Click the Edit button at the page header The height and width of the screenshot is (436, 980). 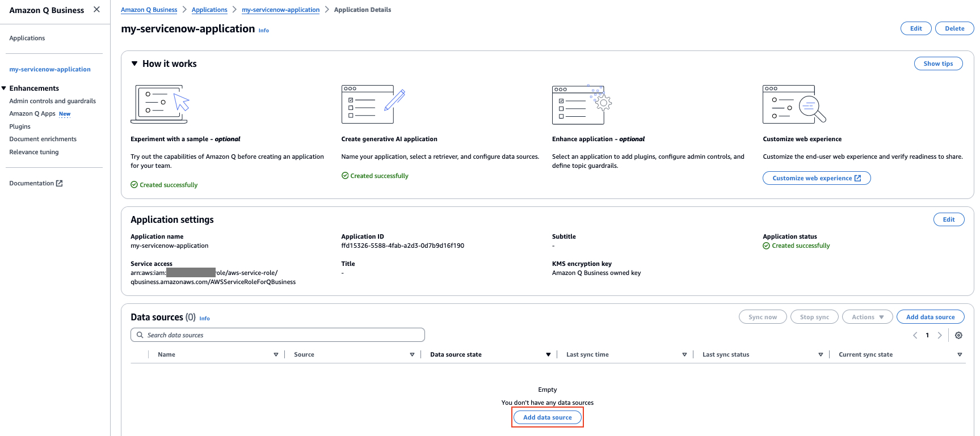(916, 28)
